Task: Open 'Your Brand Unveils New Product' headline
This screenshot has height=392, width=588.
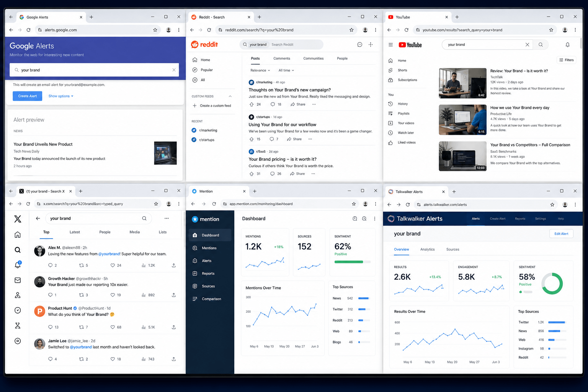Action: (x=43, y=144)
